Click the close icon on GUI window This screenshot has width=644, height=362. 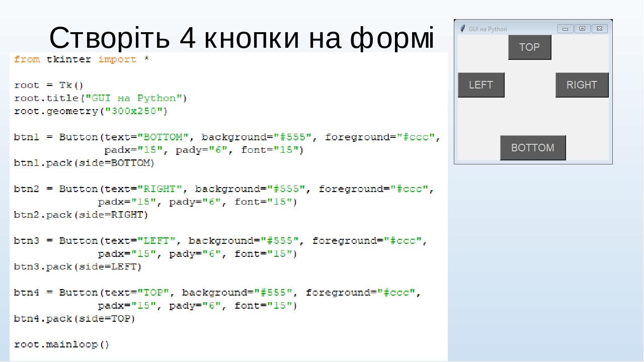599,29
